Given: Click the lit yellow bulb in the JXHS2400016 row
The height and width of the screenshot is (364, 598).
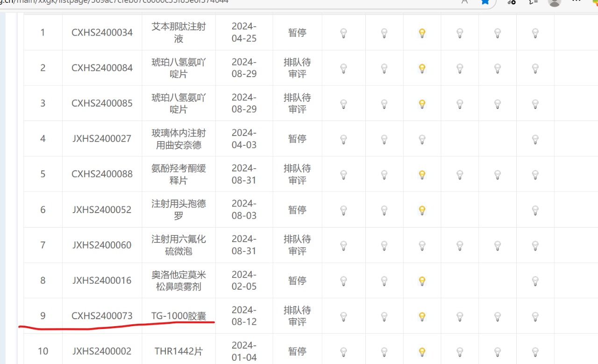Looking at the screenshot, I should (x=422, y=281).
